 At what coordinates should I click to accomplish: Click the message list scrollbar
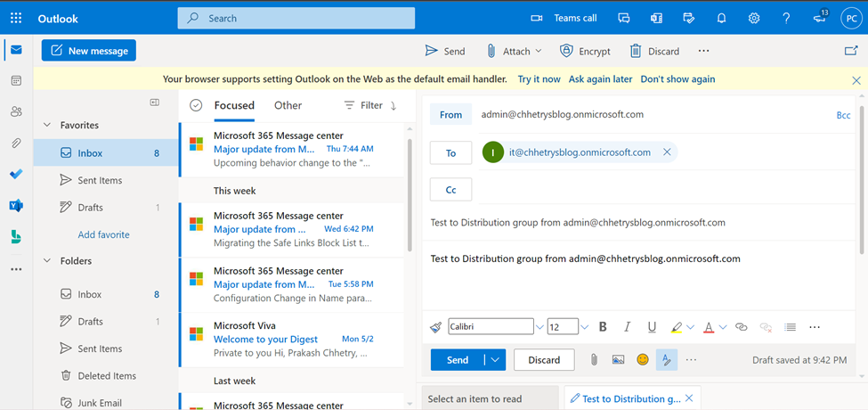[410, 195]
